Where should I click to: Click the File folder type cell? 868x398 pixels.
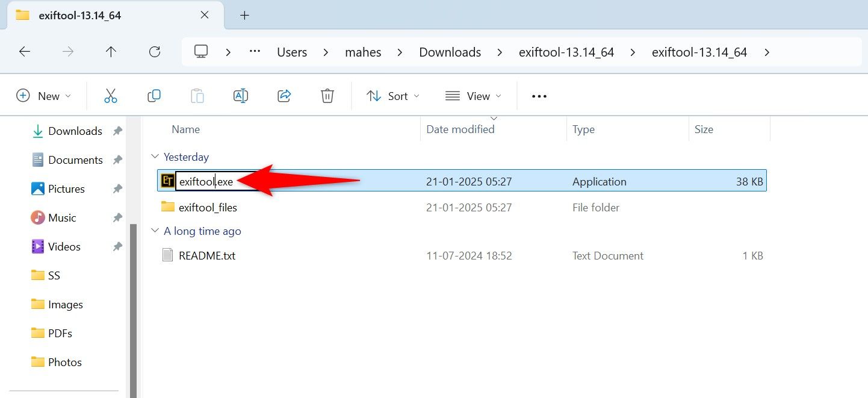click(596, 207)
